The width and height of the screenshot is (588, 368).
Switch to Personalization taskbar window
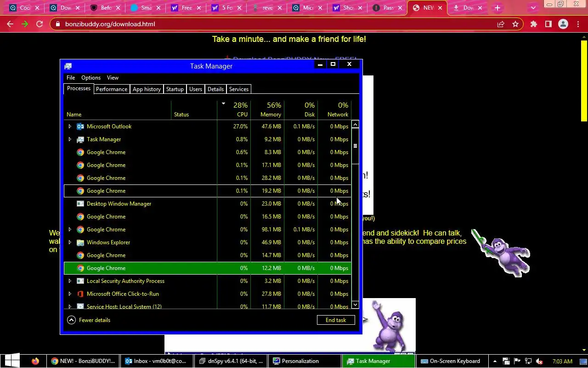[x=305, y=361]
